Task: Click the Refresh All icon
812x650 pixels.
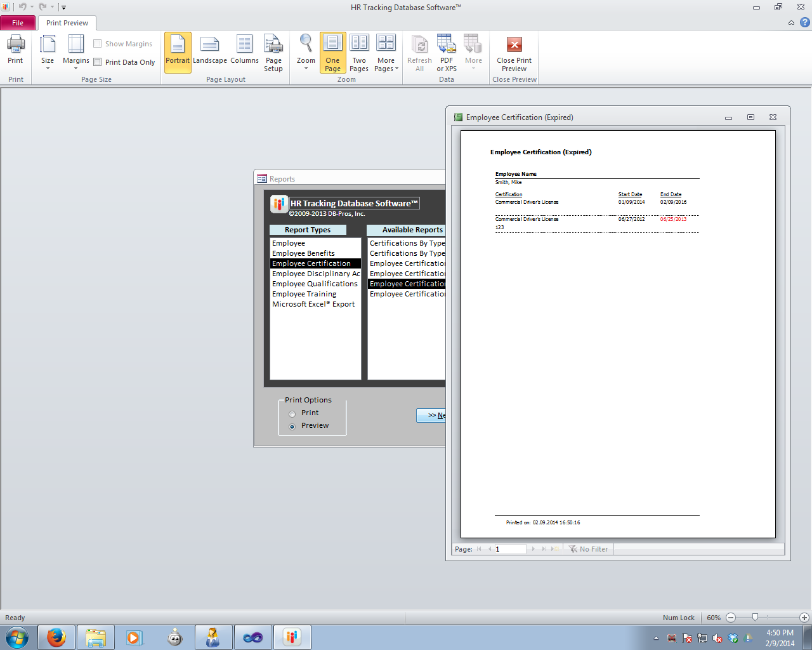Action: 419,53
